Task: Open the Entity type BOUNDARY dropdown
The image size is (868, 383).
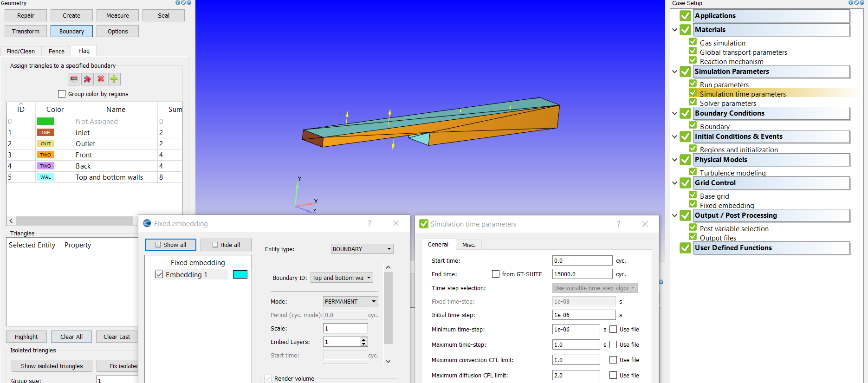Action: click(x=362, y=249)
